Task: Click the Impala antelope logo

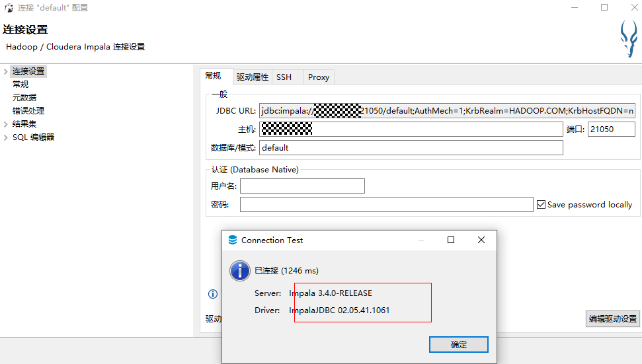Action: [629, 39]
